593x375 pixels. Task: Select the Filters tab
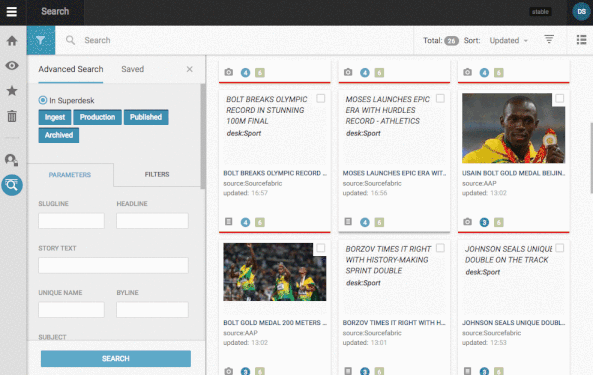point(157,174)
